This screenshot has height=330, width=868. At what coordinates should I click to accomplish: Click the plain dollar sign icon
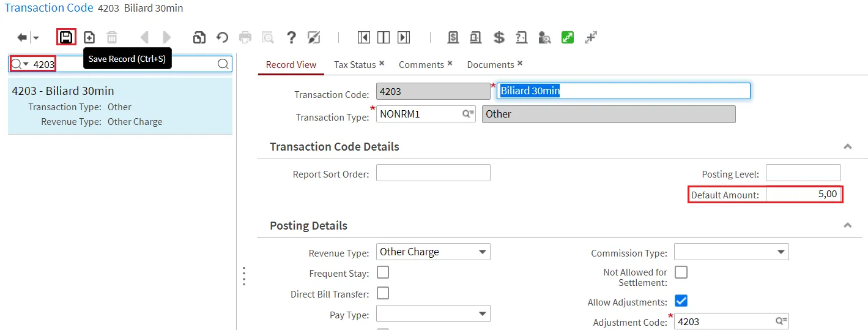[x=499, y=37]
